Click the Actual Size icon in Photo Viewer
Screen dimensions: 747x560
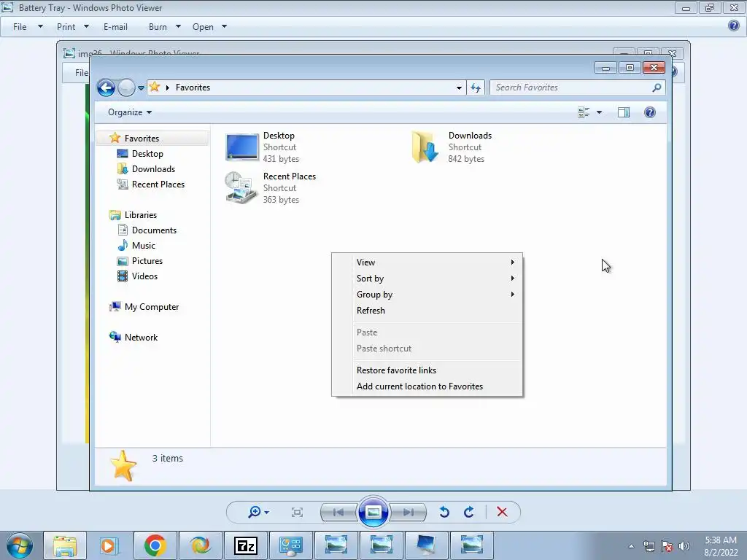click(x=297, y=512)
